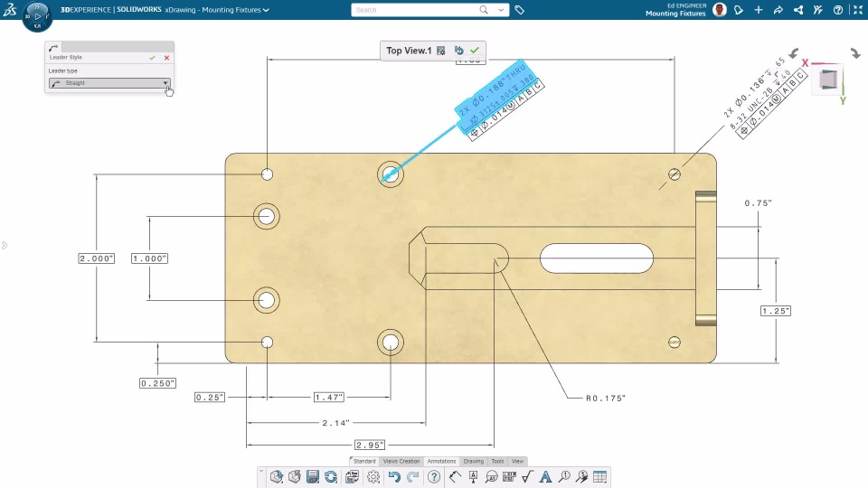Switch to the Views Creation tab
The width and height of the screenshot is (868, 488).
pos(401,461)
